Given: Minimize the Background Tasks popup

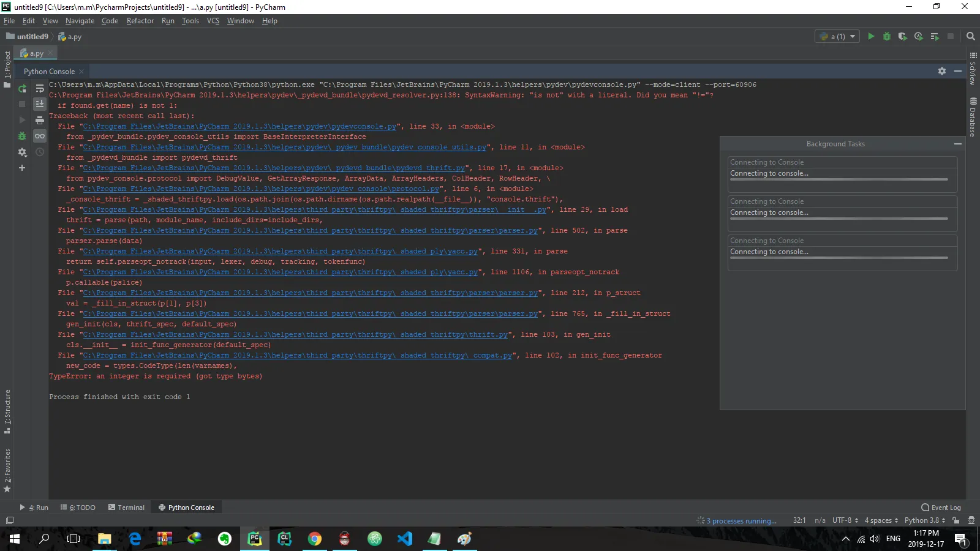Looking at the screenshot, I should pos(957,144).
